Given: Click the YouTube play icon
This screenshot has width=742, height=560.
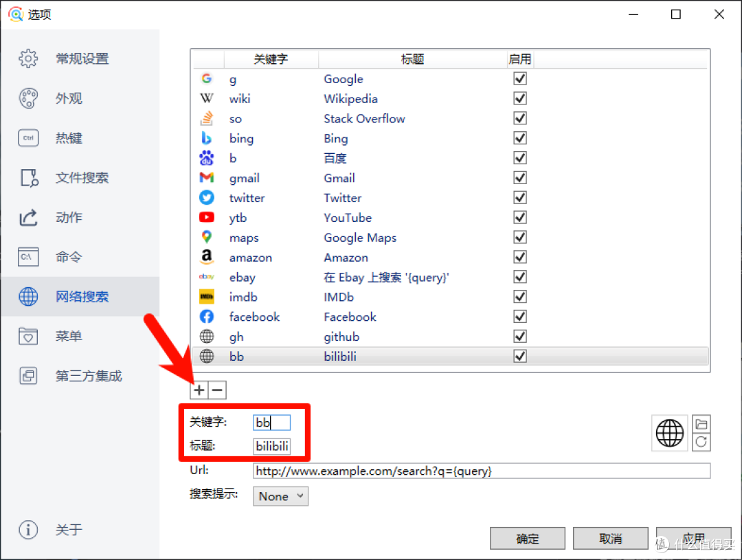Looking at the screenshot, I should tap(207, 217).
